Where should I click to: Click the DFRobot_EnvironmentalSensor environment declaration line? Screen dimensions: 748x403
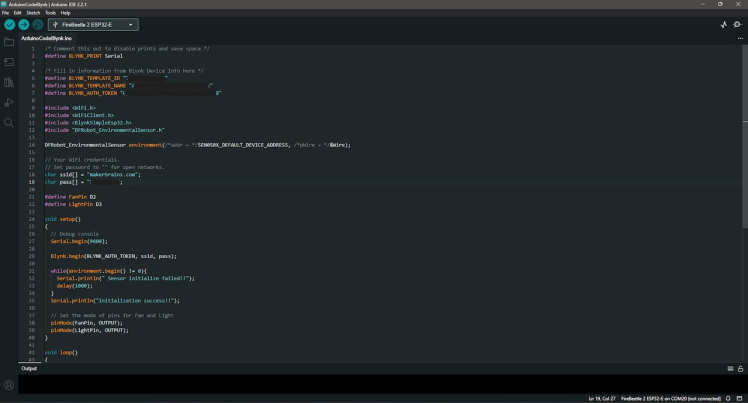point(197,145)
